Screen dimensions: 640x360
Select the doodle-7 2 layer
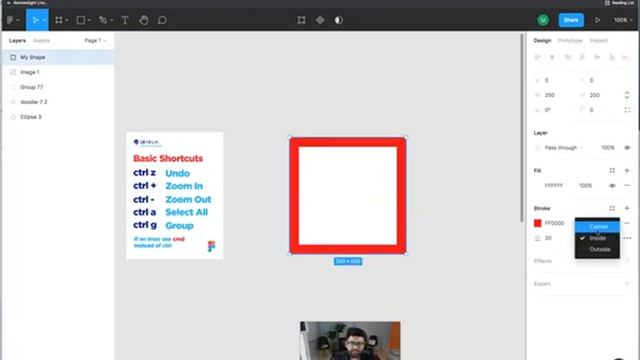coord(58,102)
